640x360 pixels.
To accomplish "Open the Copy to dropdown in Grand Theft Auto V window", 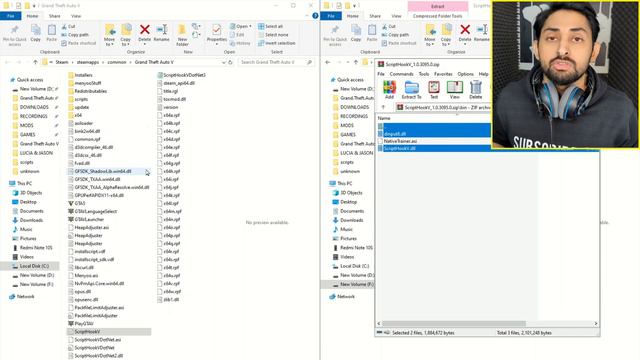I will (x=126, y=42).
